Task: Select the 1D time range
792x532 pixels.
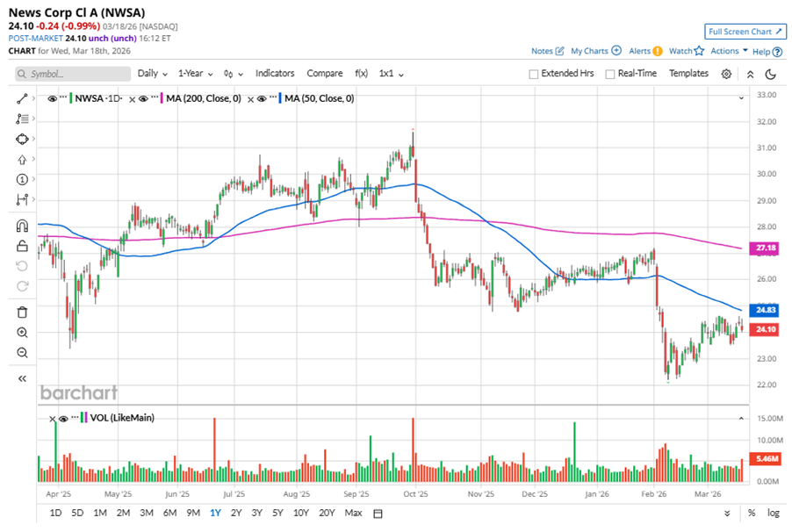Action: [55, 513]
